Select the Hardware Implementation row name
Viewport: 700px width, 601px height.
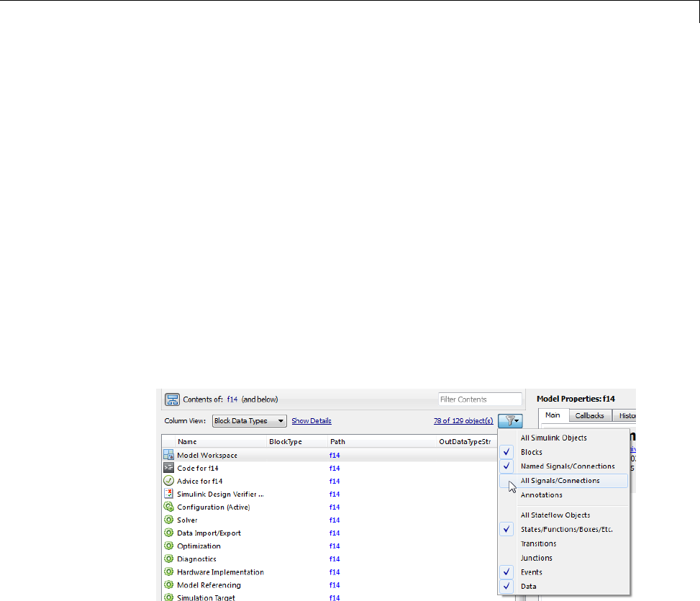(x=220, y=571)
